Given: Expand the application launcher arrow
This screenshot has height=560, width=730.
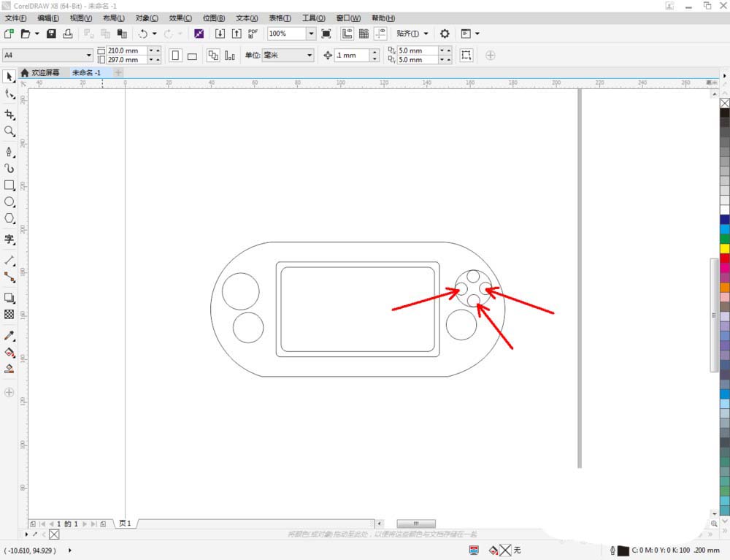Looking at the screenshot, I should [x=477, y=34].
